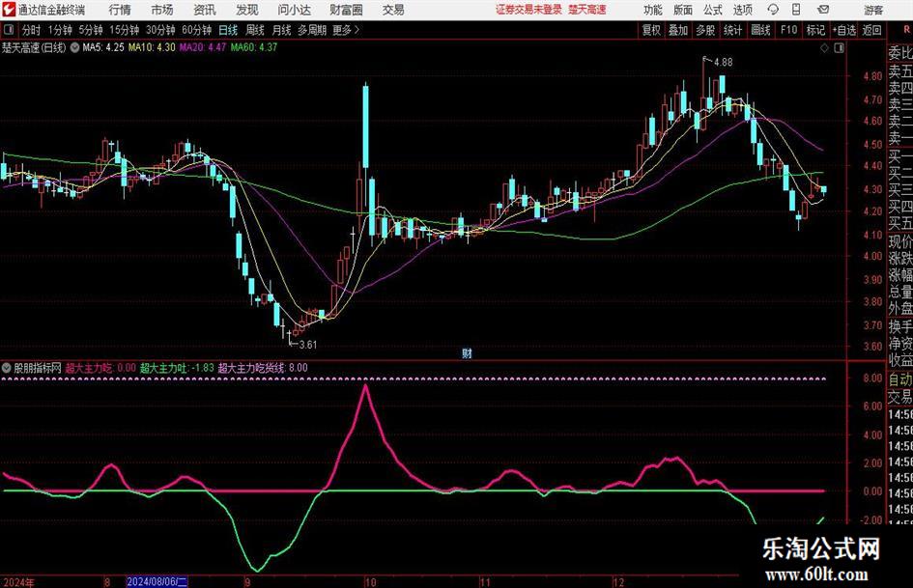Toggle the left panel icon beside 分时
Viewport: 913px width, 588px height.
(9, 30)
